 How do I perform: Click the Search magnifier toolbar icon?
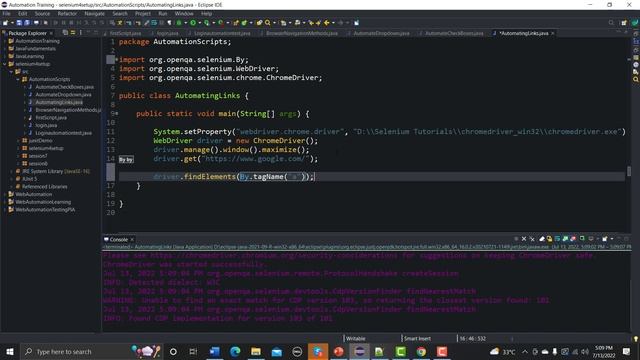tap(268, 23)
